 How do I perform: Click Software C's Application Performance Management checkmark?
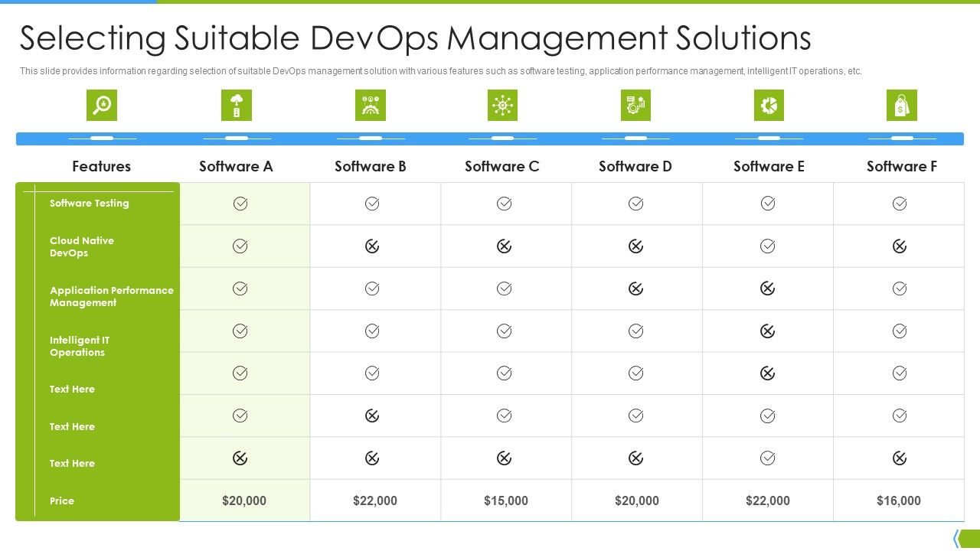[504, 289]
